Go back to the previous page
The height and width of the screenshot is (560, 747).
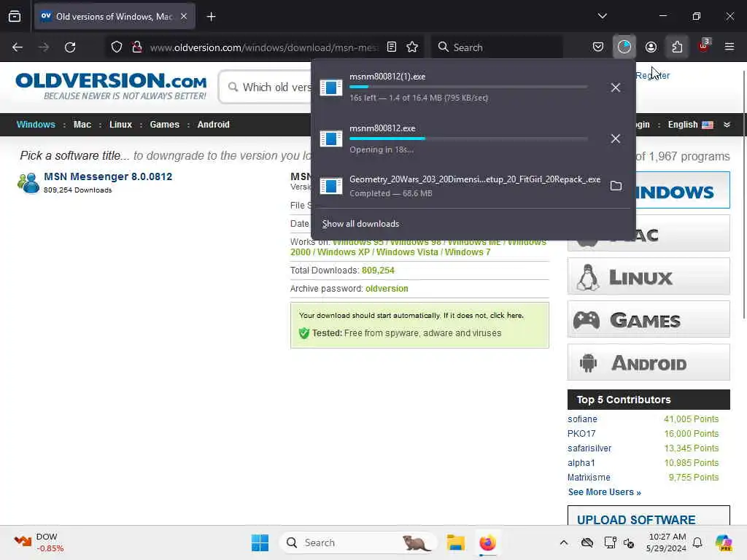(x=18, y=47)
